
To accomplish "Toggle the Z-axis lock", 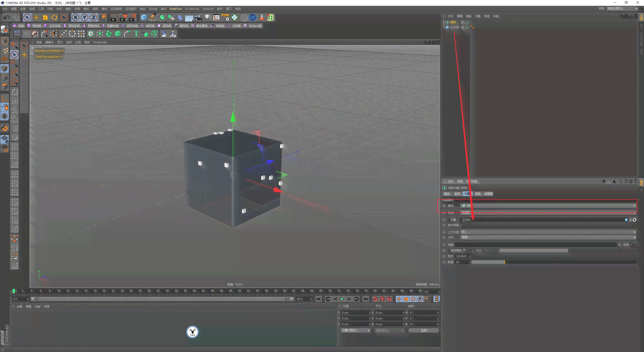I will pos(94,17).
